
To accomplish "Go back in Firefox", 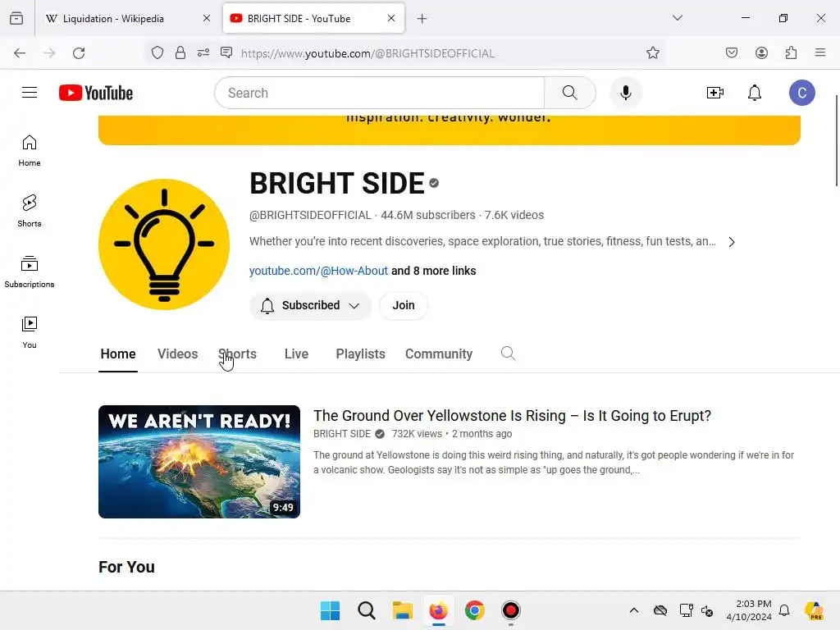I will tap(20, 53).
